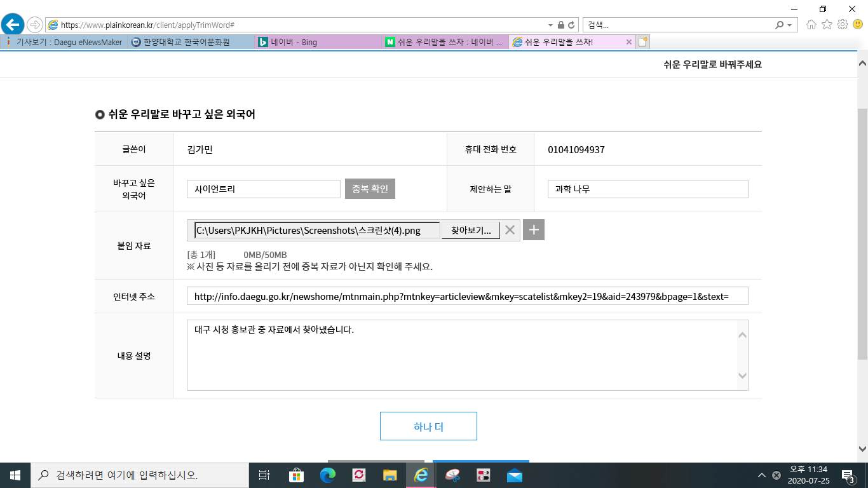Click the page scrollbar down arrow
The height and width of the screenshot is (488, 868).
[862, 448]
